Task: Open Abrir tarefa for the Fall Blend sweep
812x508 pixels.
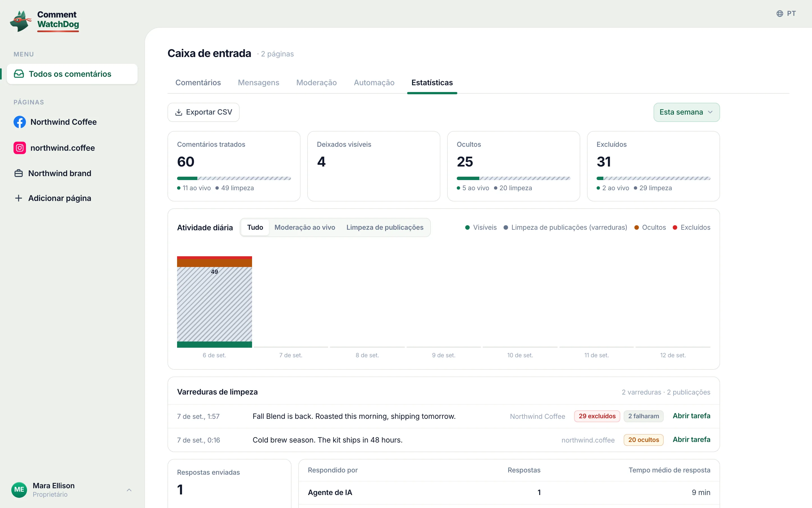Action: 691,416
